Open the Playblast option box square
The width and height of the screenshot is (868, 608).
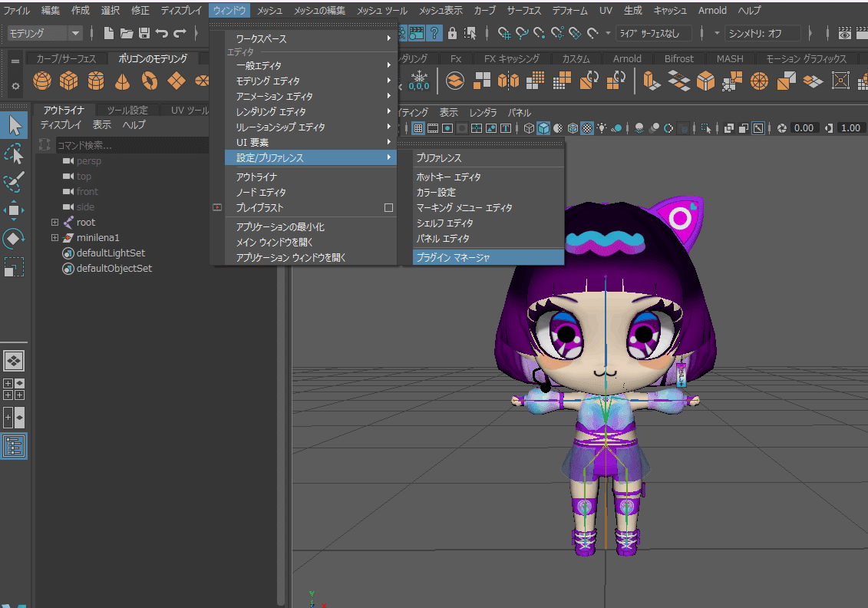coord(388,207)
